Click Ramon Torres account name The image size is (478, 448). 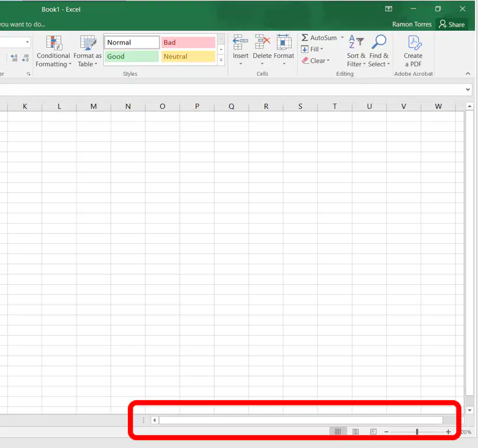(412, 24)
